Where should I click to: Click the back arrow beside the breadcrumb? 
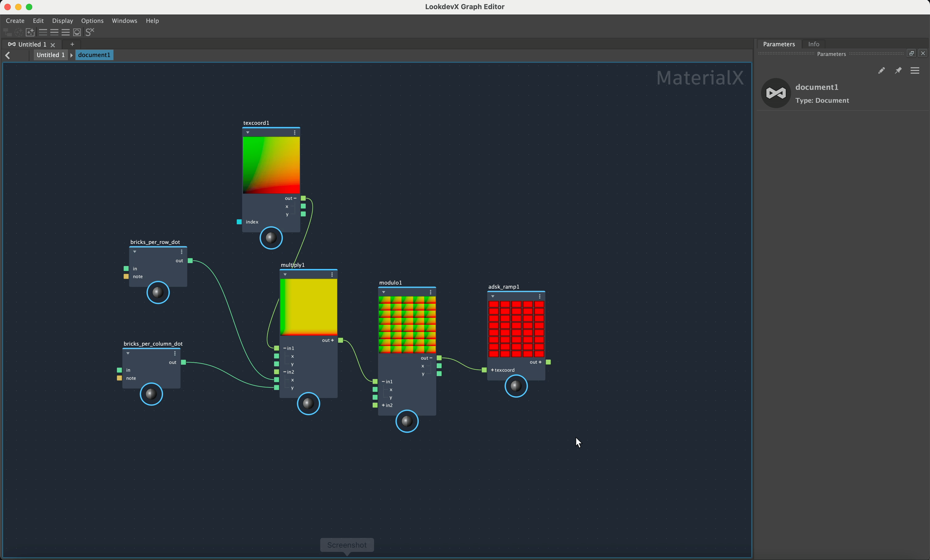pyautogui.click(x=8, y=55)
